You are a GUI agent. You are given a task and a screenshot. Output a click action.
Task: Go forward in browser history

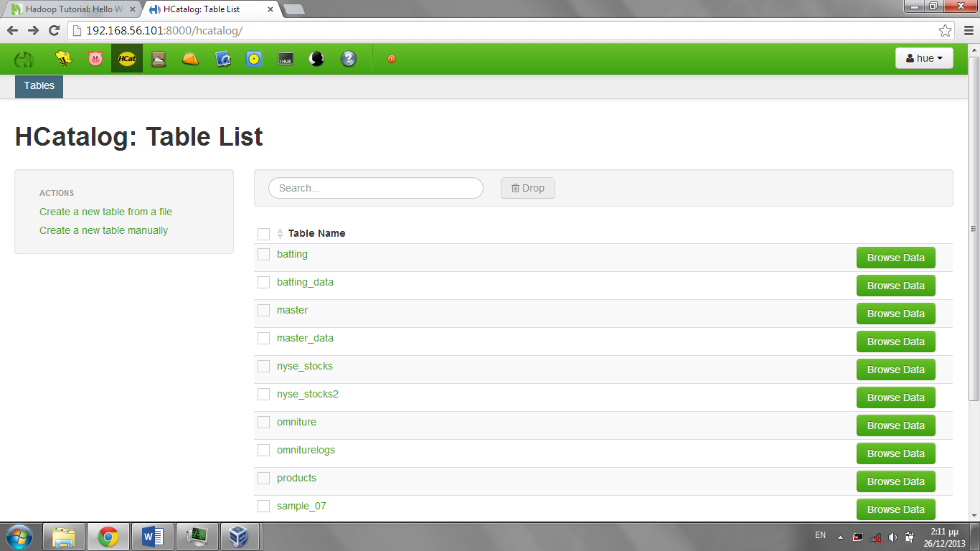pyautogui.click(x=33, y=31)
